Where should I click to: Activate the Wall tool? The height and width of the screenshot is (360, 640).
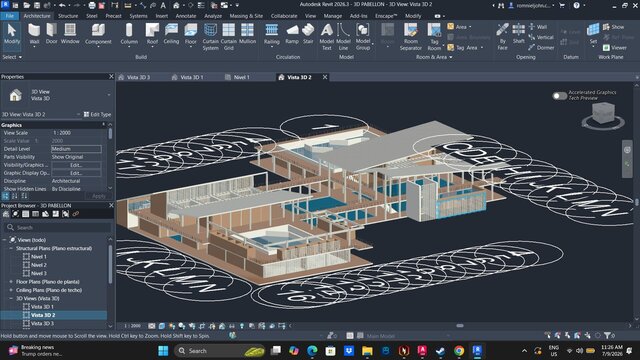(x=34, y=34)
